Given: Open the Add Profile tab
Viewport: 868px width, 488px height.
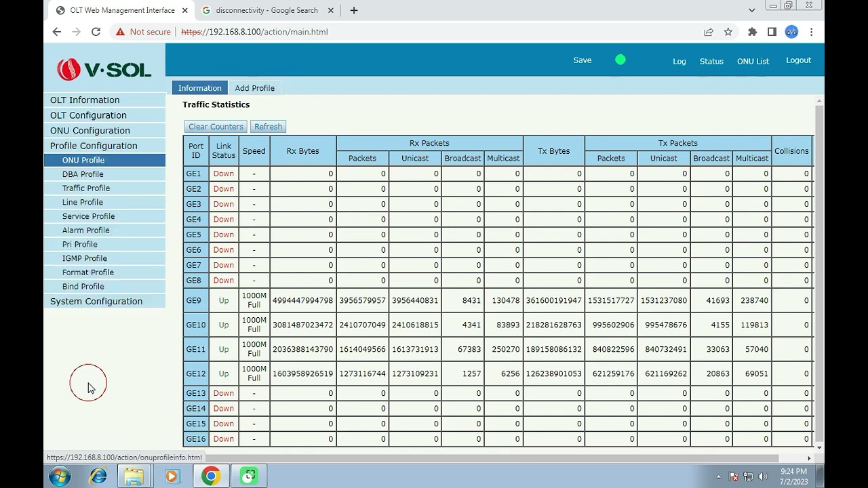Looking at the screenshot, I should (x=255, y=88).
